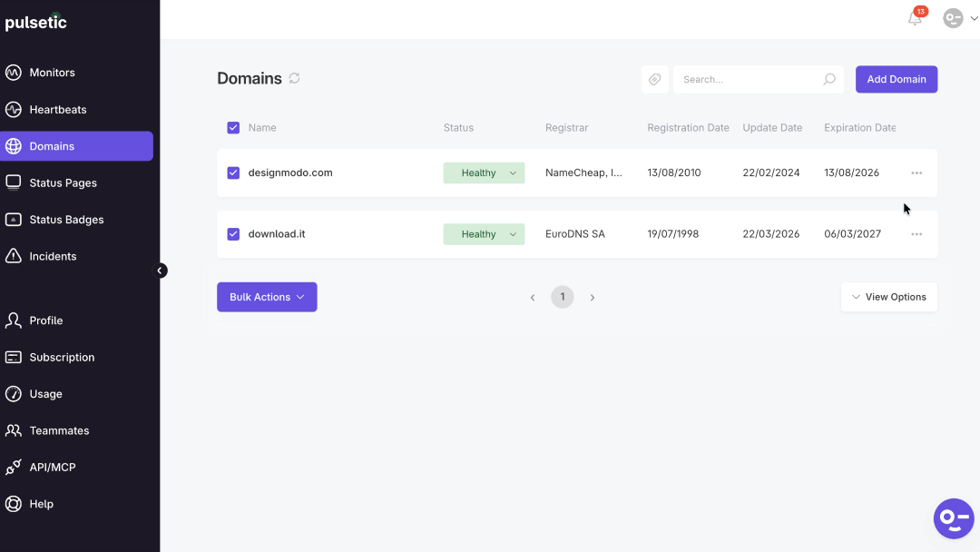Image resolution: width=980 pixels, height=552 pixels.
Task: Collapse the sidebar with arrow button
Action: (160, 271)
